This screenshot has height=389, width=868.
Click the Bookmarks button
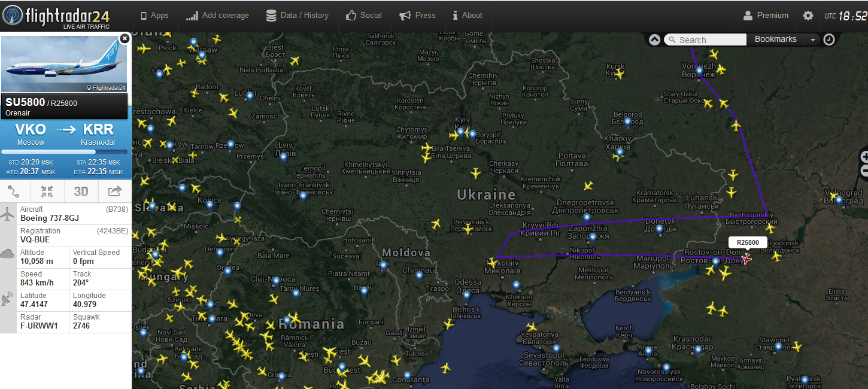tap(775, 39)
